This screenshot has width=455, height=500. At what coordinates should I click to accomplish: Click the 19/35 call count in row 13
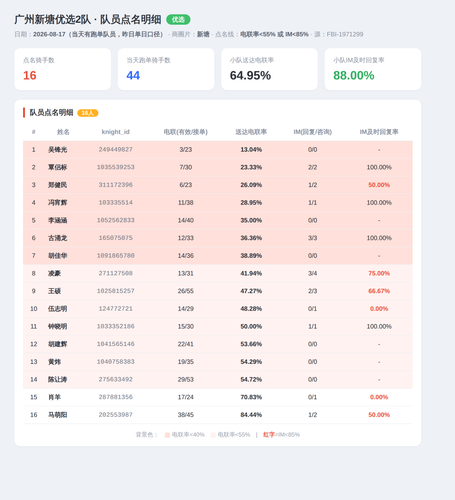tap(186, 362)
